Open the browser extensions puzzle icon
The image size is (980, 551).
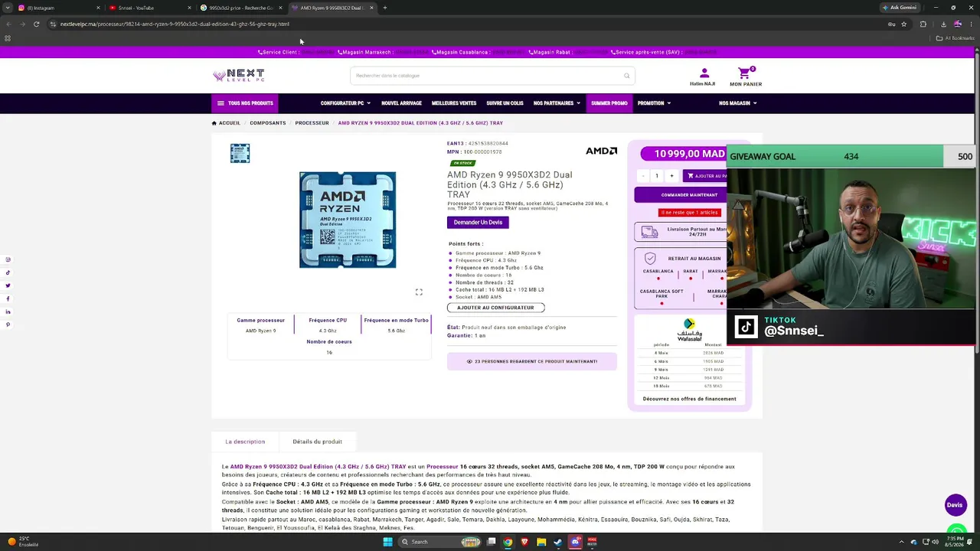pyautogui.click(x=923, y=24)
